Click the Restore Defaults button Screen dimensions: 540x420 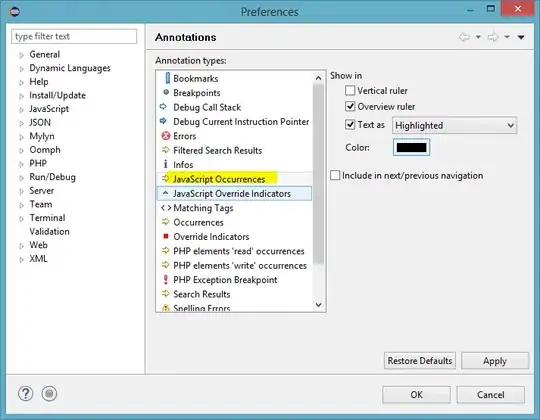(x=420, y=360)
